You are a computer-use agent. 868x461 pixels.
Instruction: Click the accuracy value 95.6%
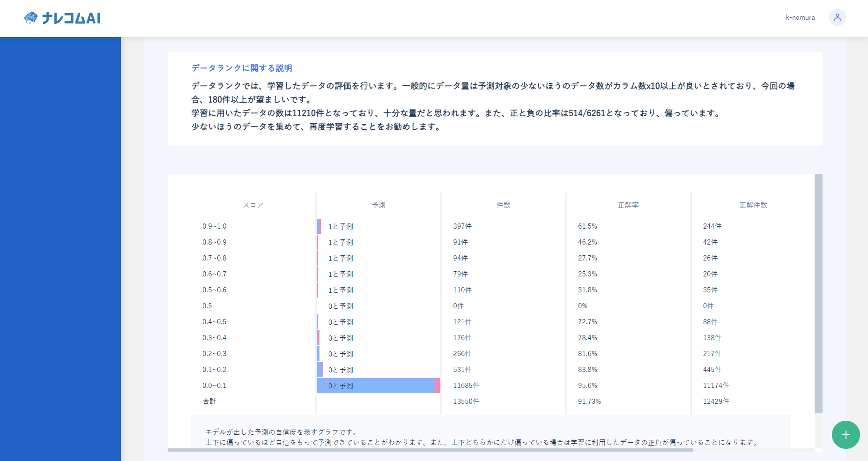click(x=587, y=386)
